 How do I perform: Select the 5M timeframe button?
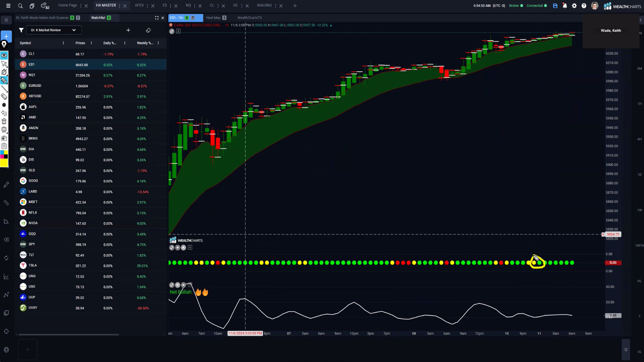click(640, 69)
